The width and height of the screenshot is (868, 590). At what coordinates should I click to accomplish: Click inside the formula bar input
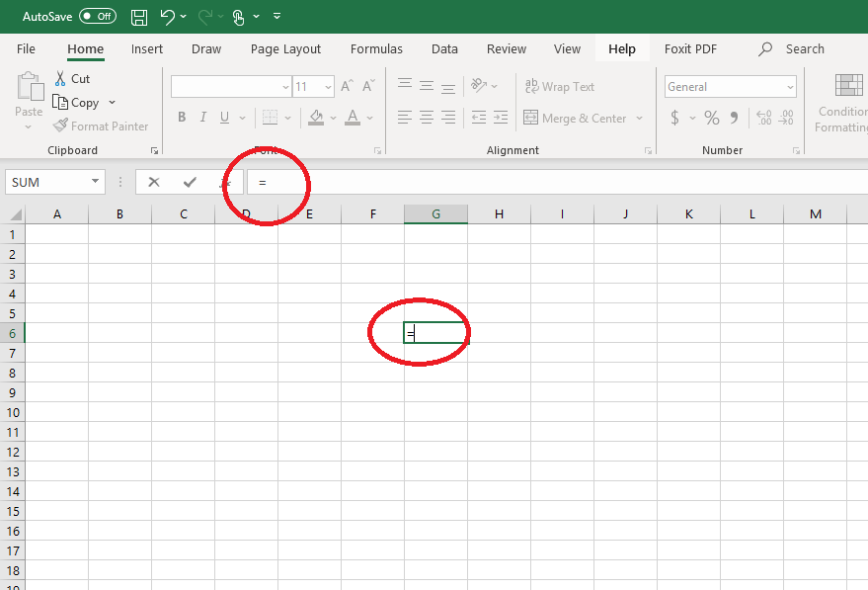pyautogui.click(x=553, y=182)
